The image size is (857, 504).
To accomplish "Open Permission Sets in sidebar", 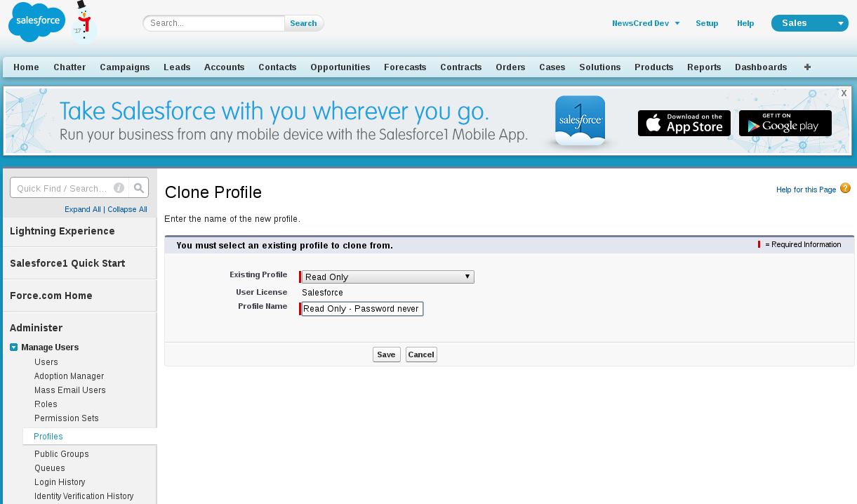I will point(67,418).
